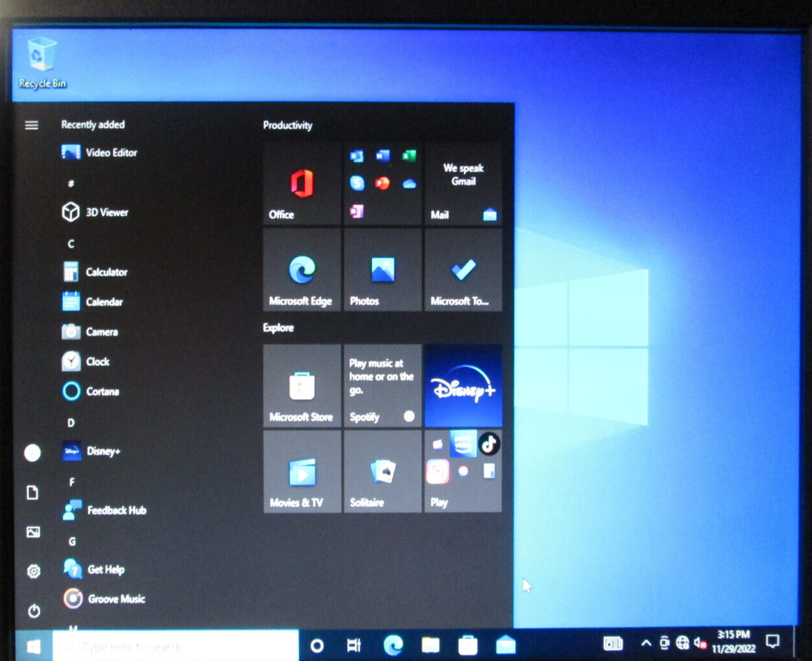Open Task View on taskbar
Image resolution: width=812 pixels, height=661 pixels.
pyautogui.click(x=354, y=645)
